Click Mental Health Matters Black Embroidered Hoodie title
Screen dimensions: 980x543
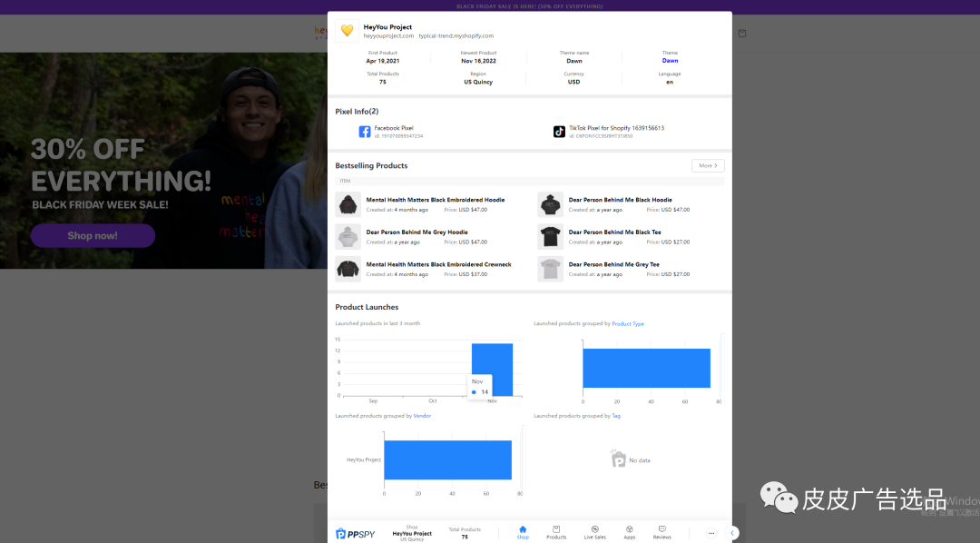(435, 200)
